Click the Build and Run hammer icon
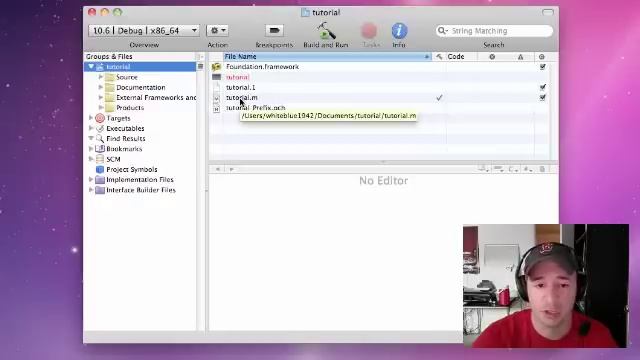 point(326,31)
